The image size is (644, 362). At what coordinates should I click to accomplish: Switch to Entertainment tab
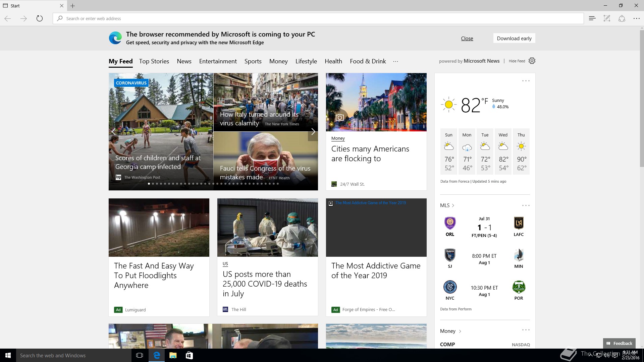[x=218, y=61]
